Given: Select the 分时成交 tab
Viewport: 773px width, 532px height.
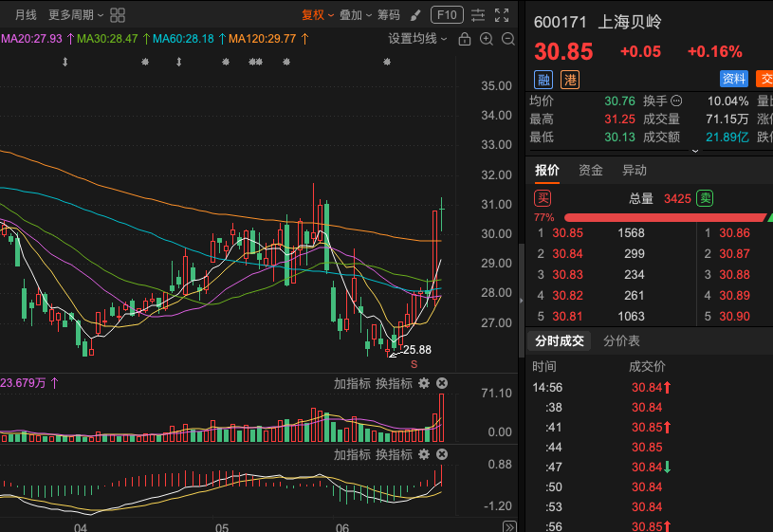Looking at the screenshot, I should pos(560,340).
